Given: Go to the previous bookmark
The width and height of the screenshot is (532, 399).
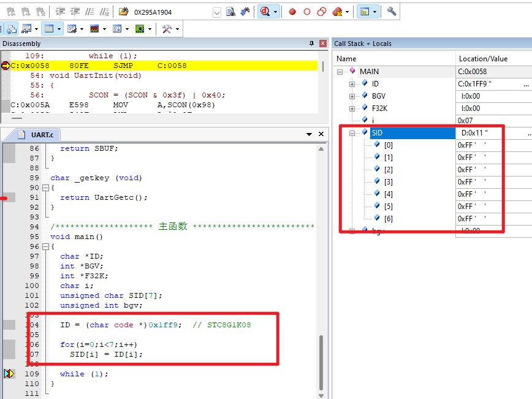Looking at the screenshot, I should pyautogui.click(x=11, y=12).
